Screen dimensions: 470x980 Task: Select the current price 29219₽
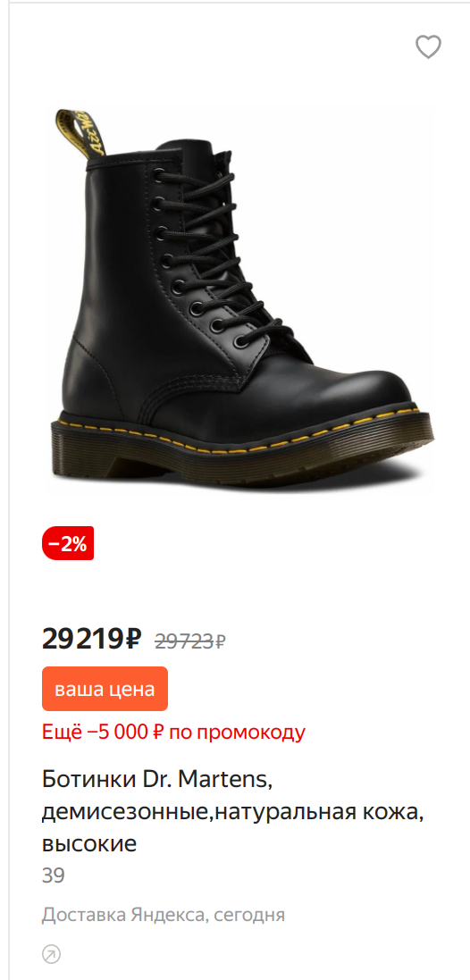[x=92, y=639]
